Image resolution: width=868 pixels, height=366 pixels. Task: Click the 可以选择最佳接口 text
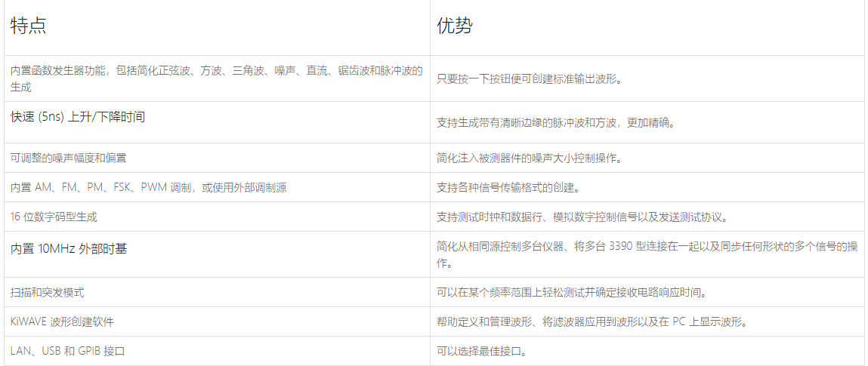480,351
